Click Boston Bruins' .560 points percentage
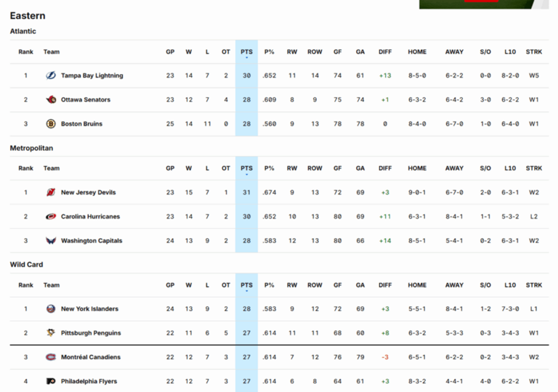 click(x=270, y=124)
